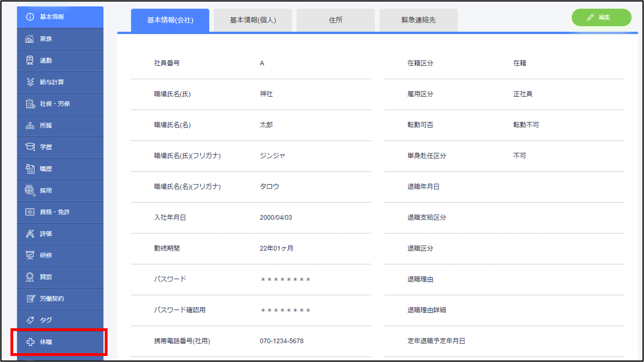644x362 pixels.
Task: Switch to the 緊急連絡先 tab
Action: click(418, 20)
